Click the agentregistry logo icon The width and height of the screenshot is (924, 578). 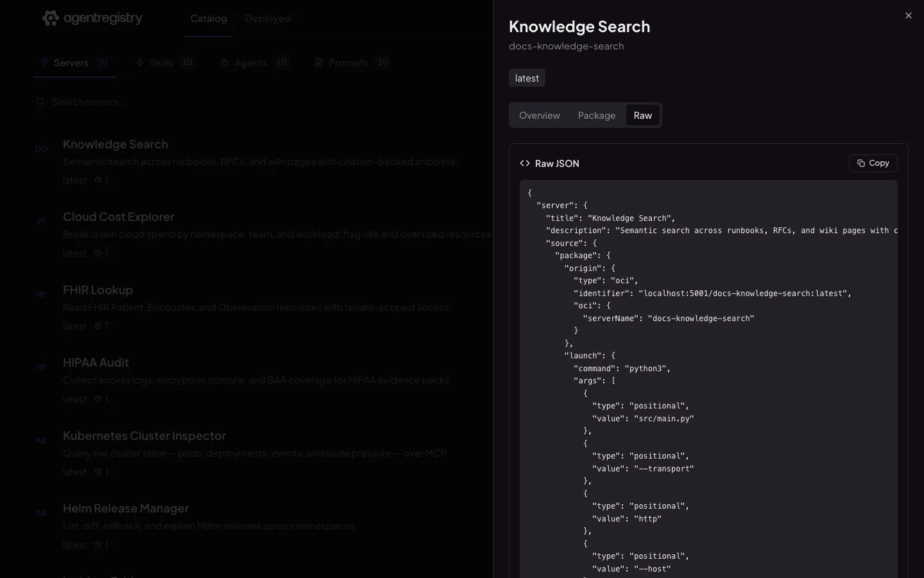[x=50, y=18]
